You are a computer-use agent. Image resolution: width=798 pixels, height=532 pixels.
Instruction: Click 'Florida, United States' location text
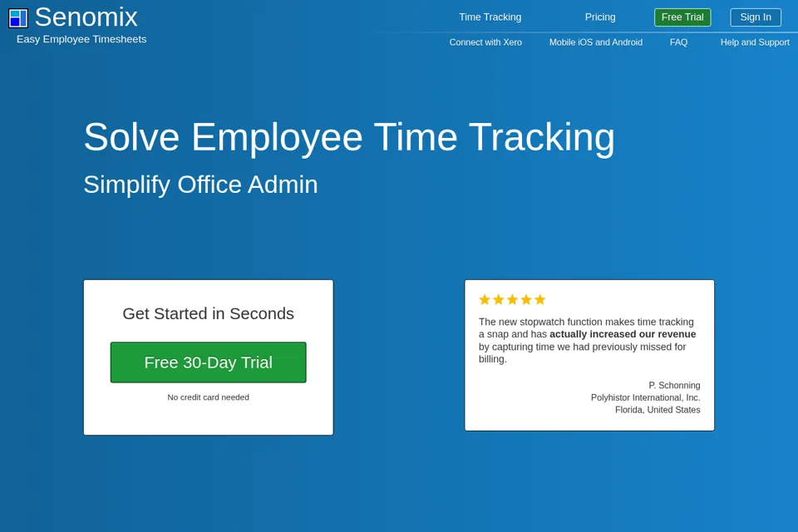(x=658, y=410)
